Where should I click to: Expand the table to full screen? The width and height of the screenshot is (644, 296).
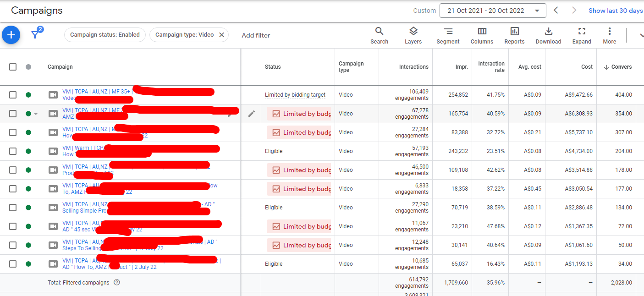point(582,35)
